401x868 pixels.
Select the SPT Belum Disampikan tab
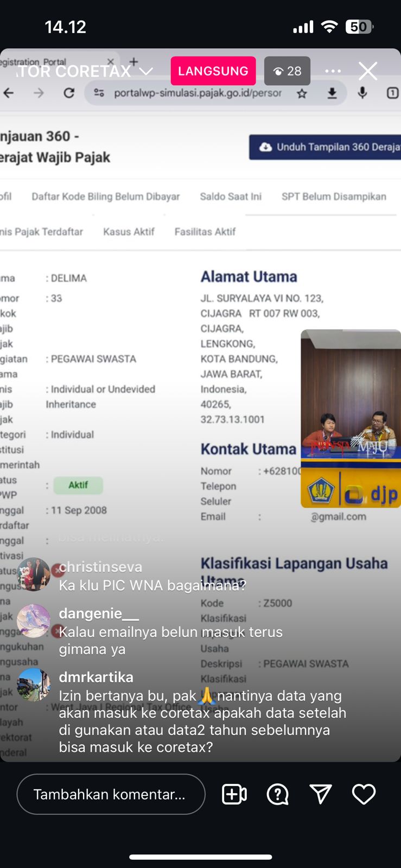[x=334, y=196]
